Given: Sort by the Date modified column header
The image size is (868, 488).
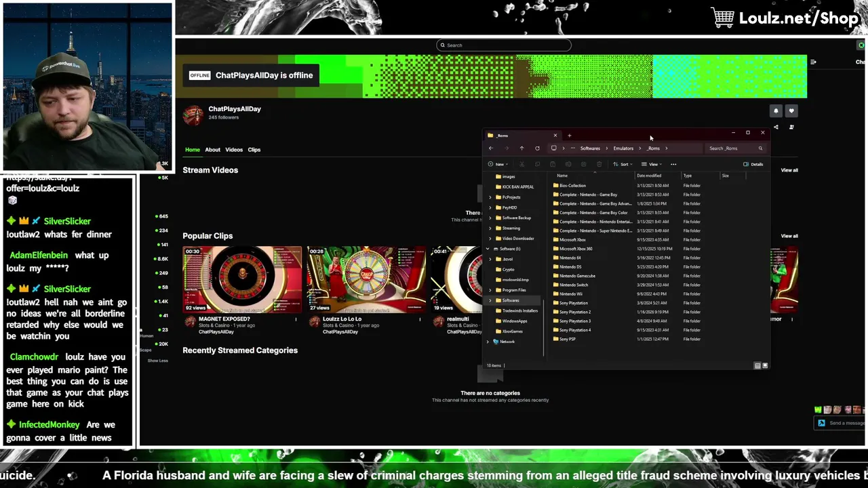Looking at the screenshot, I should (x=649, y=176).
